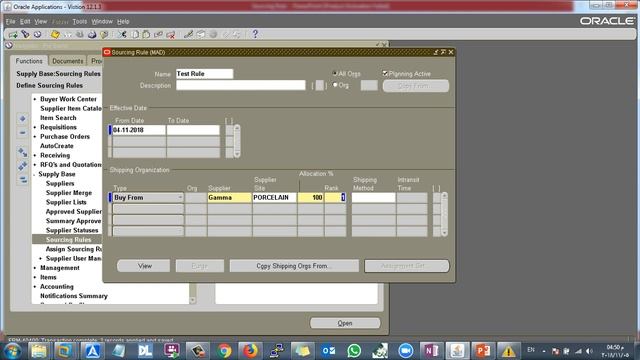Select Suppliers in the navigator tree
Image resolution: width=640 pixels, height=360 pixels.
click(60, 184)
